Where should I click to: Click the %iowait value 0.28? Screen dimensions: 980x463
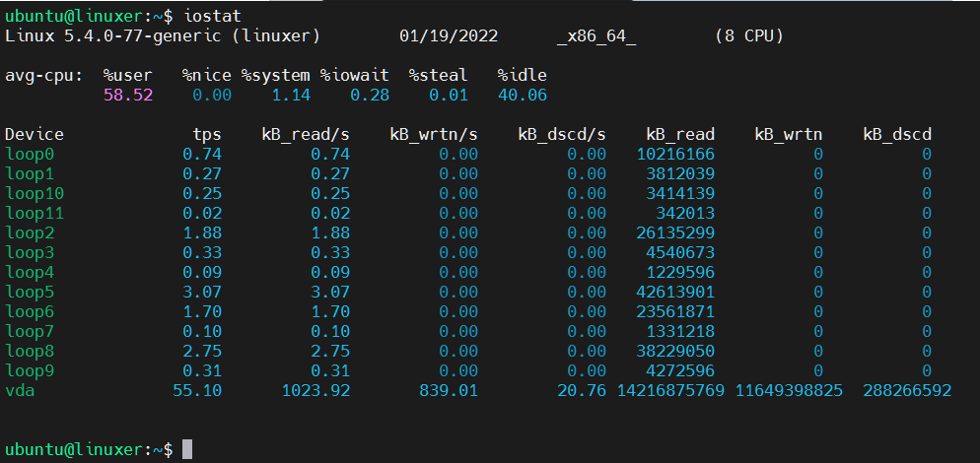(370, 95)
